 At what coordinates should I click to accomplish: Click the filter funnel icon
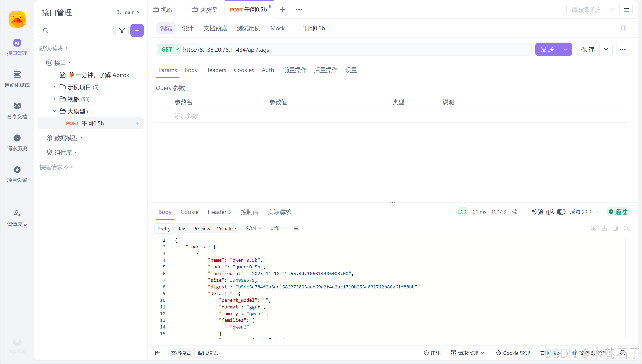point(122,30)
